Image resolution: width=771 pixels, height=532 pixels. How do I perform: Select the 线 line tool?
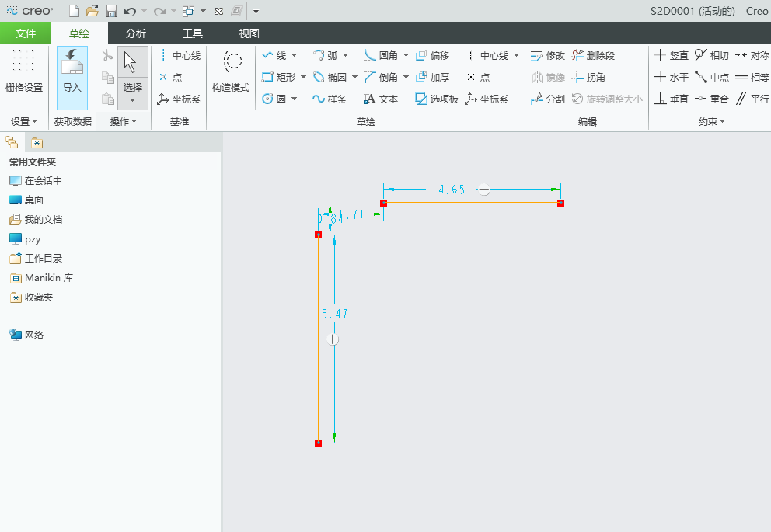274,55
